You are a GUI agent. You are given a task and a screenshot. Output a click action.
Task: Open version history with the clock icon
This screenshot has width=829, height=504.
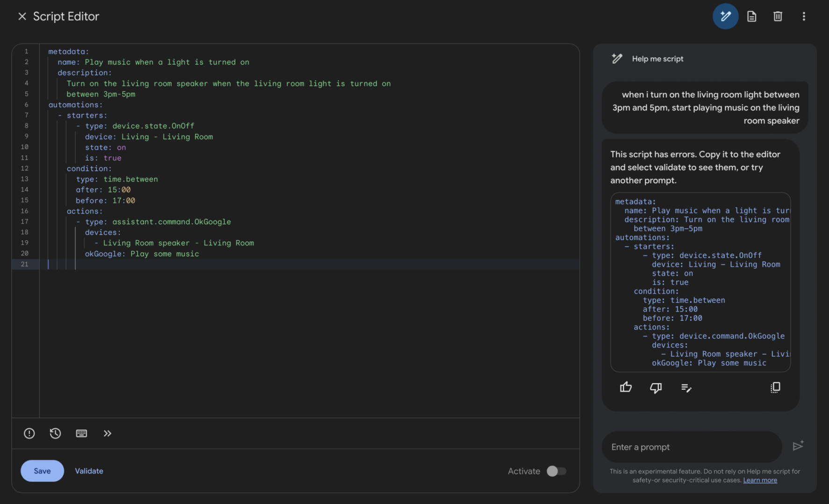(55, 433)
